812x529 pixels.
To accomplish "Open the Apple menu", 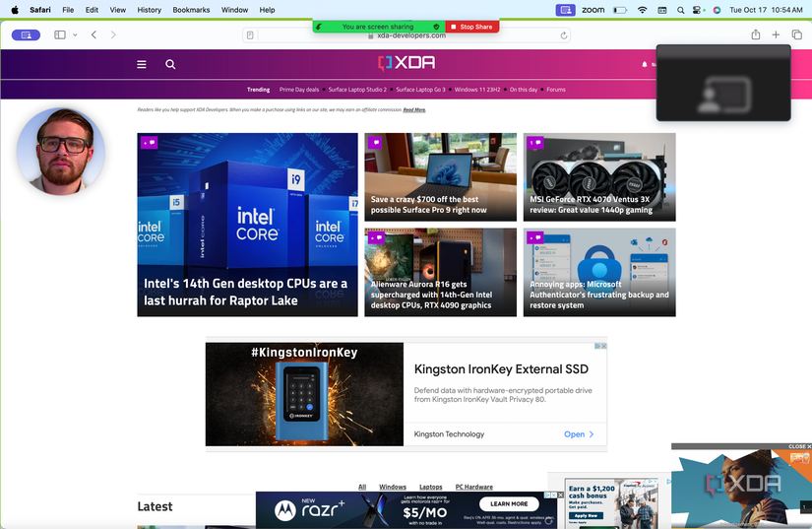I will click(15, 10).
